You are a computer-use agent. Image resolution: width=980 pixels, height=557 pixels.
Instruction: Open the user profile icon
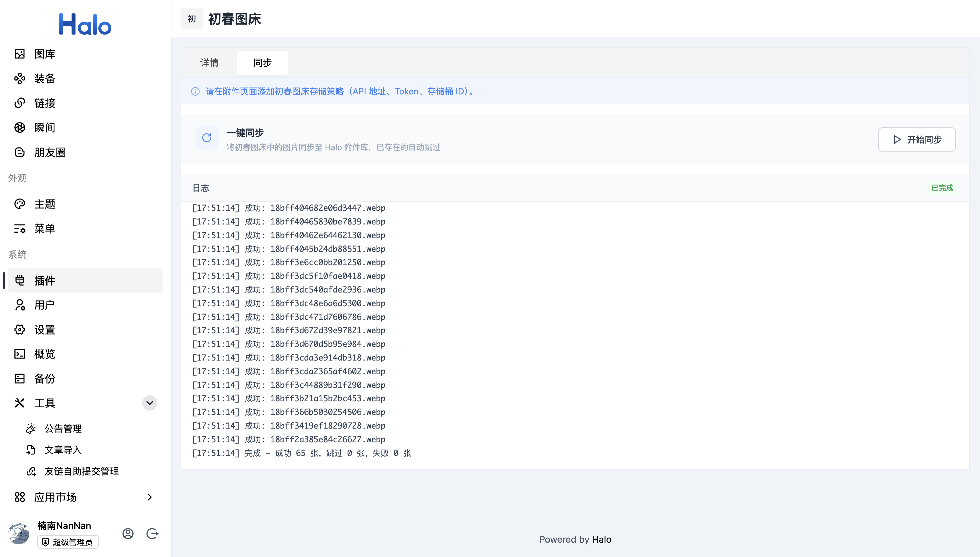[x=128, y=534]
